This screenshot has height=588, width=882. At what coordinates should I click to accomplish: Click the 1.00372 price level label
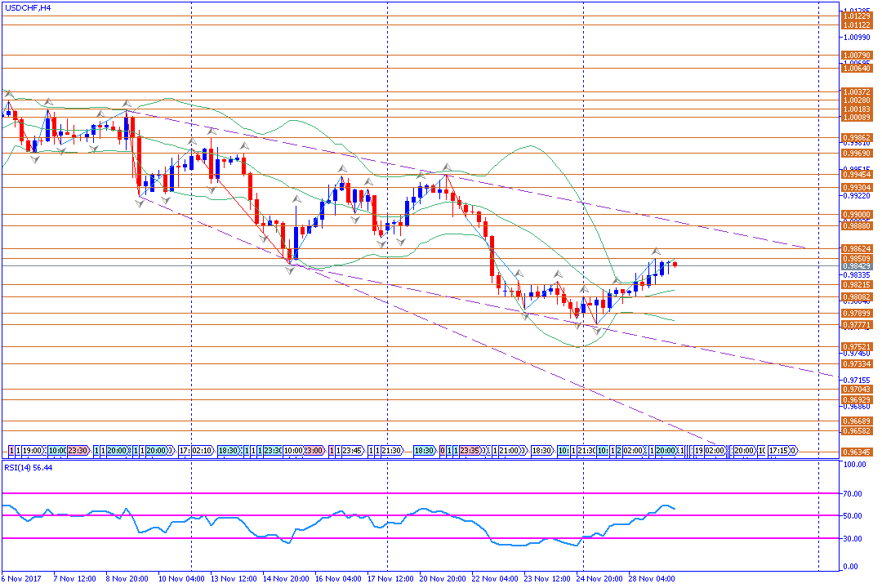click(x=857, y=91)
